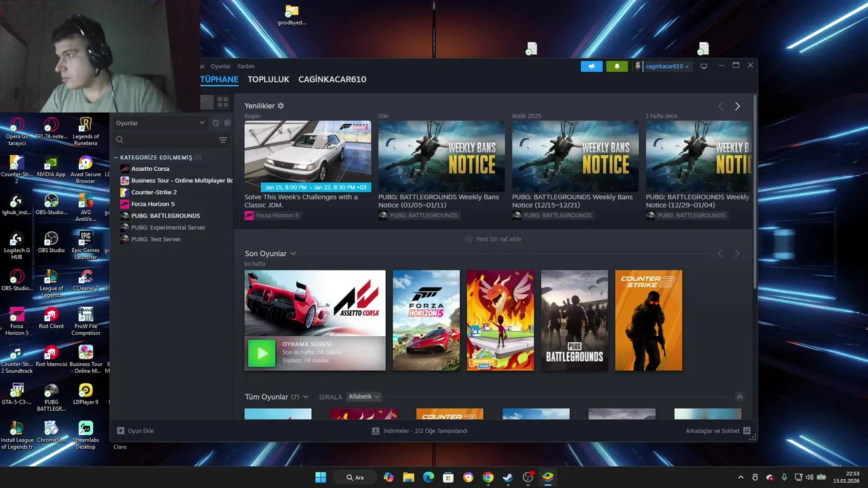Expand Son Oyunlar shelf dropdown
Screen dimensions: 868x488
(293, 253)
